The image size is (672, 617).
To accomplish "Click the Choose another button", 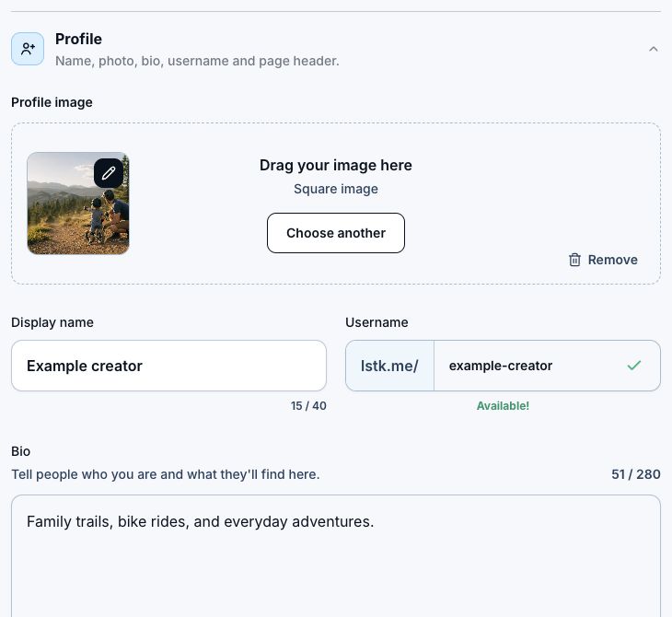I will click(x=336, y=233).
